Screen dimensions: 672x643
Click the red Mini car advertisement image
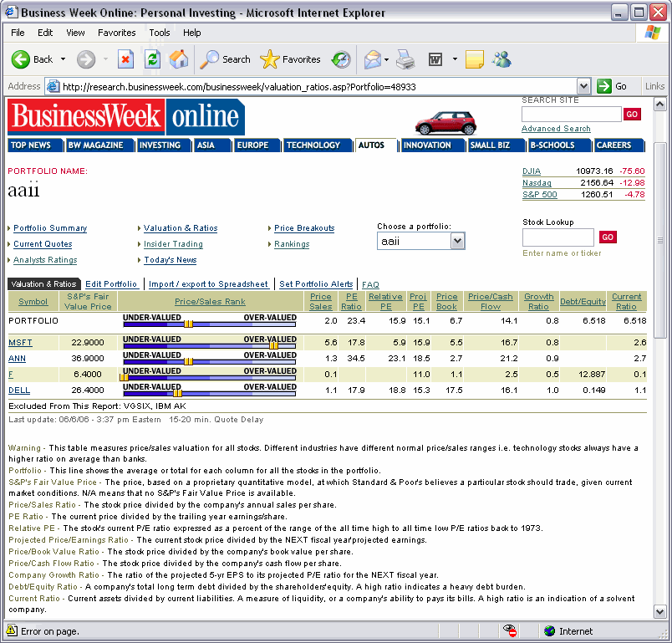445,122
